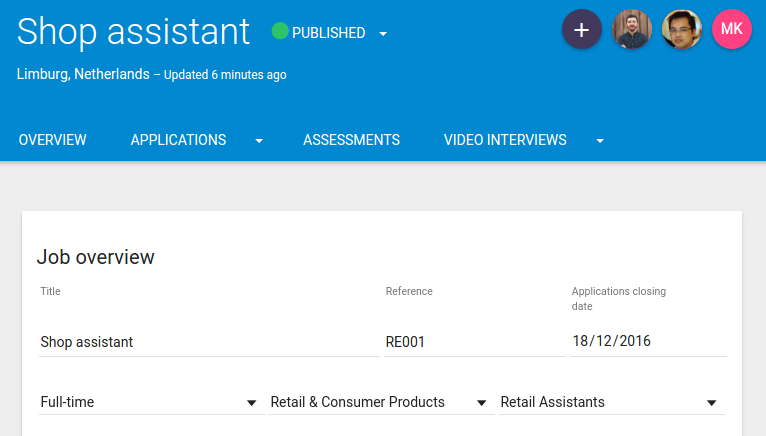
Task: Switch to the Overview tab
Action: click(x=53, y=140)
